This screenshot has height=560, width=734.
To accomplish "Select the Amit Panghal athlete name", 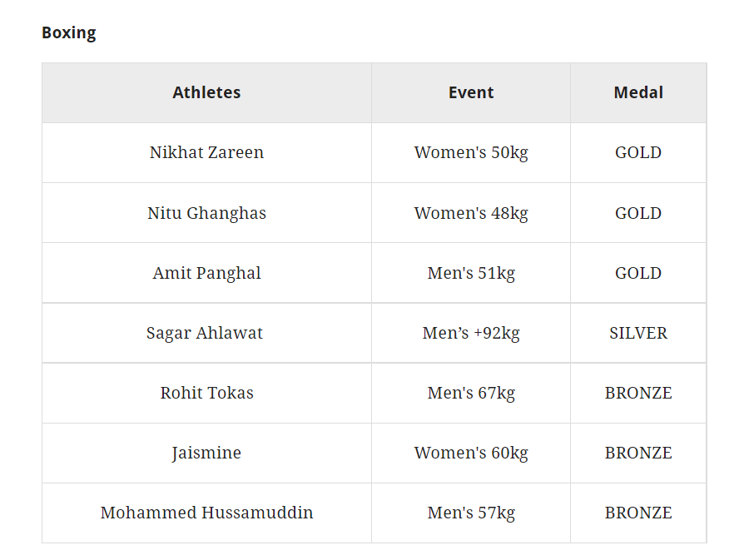I will coord(206,273).
